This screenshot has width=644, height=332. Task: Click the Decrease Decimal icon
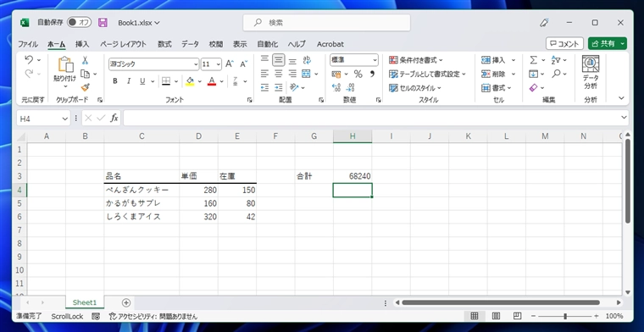tap(350, 87)
